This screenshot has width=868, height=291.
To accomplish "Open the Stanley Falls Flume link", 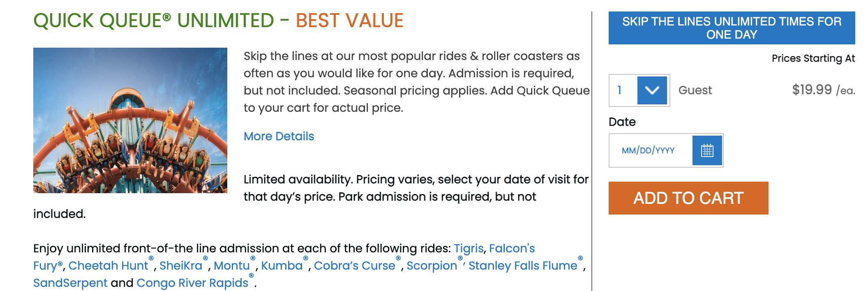I will [x=523, y=266].
